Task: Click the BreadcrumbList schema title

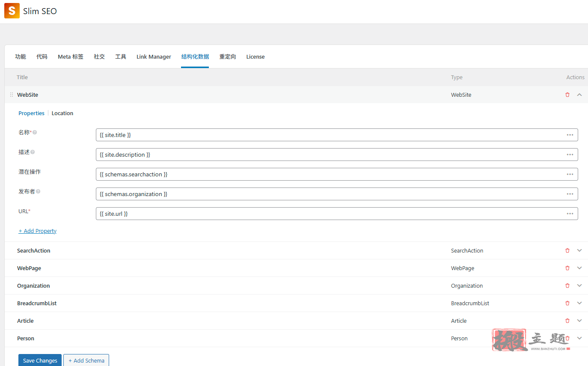Action: tap(37, 303)
